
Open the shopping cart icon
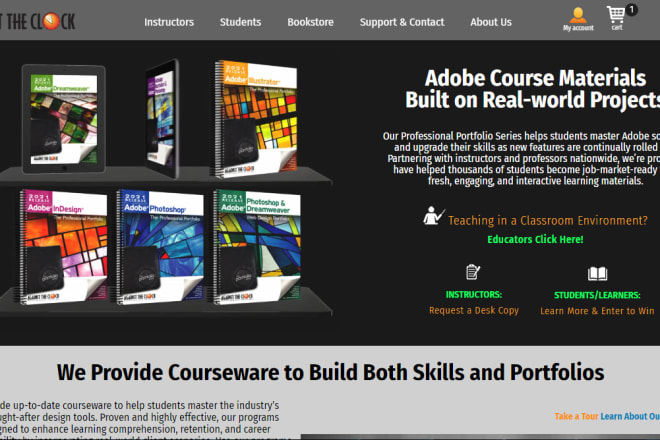point(616,18)
